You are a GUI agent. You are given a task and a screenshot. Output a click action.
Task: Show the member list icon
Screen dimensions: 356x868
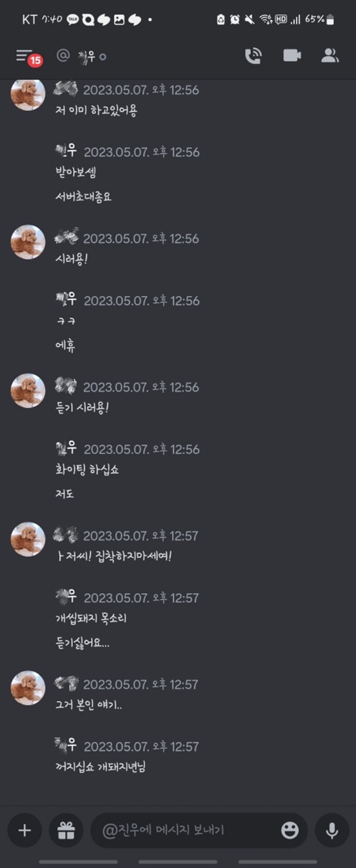(329, 55)
